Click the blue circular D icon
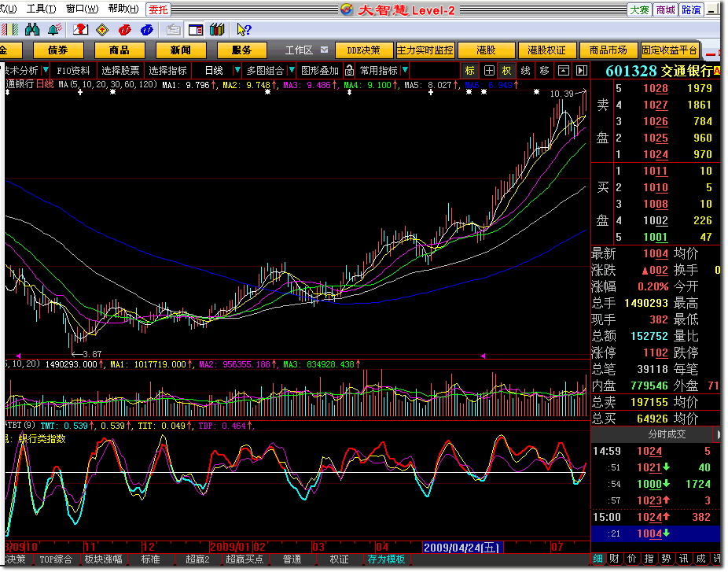The height and width of the screenshot is (572, 728). pos(147,30)
